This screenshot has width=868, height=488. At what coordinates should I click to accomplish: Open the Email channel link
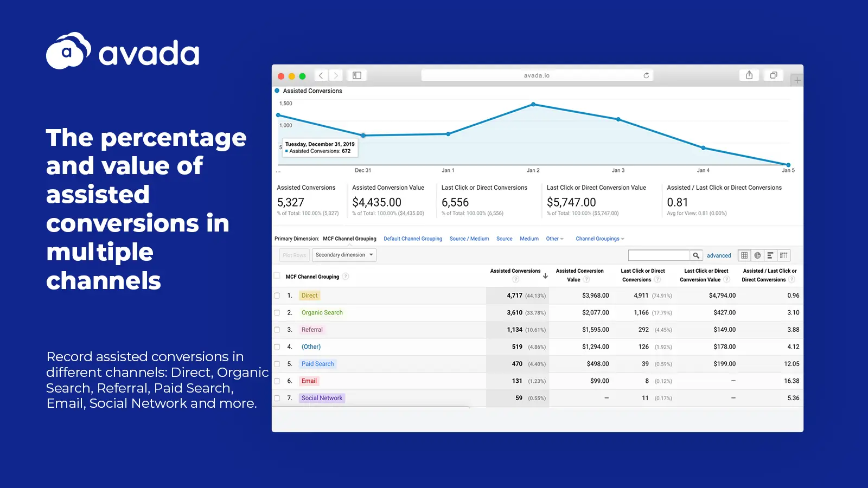point(309,381)
